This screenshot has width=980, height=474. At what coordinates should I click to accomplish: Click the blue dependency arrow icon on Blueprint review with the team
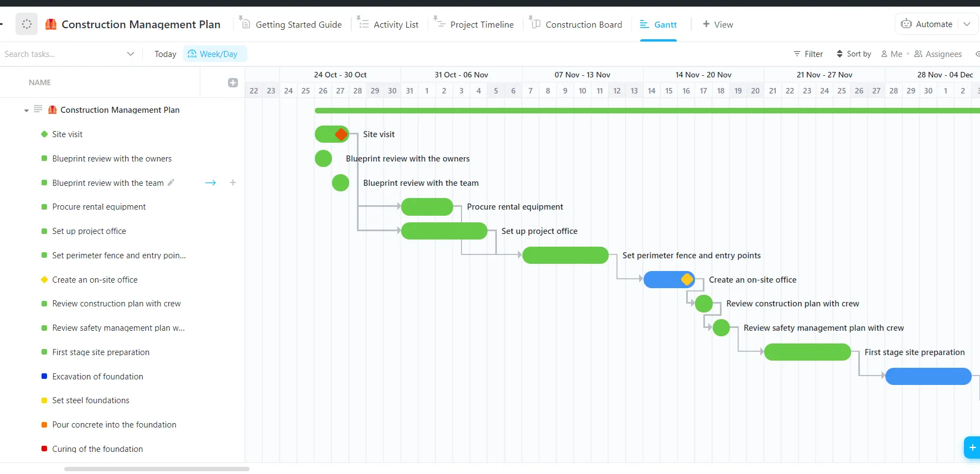click(x=210, y=183)
